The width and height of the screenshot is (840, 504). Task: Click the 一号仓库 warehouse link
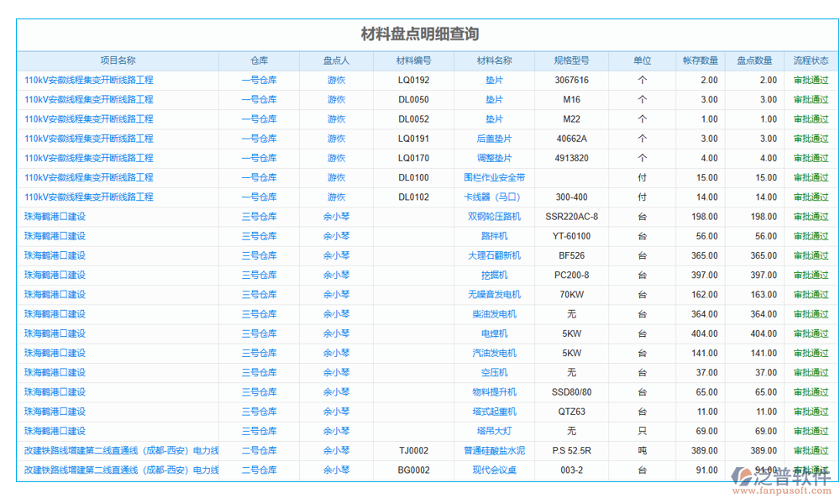point(260,80)
